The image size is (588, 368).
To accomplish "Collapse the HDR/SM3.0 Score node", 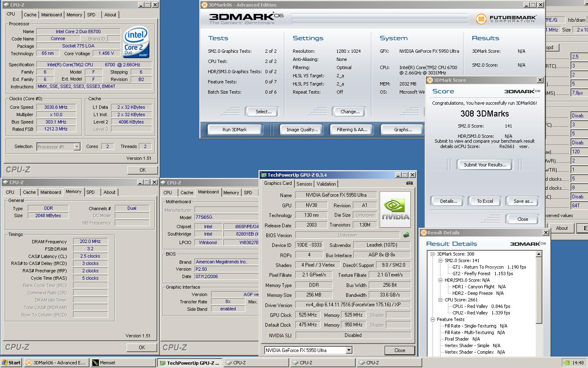I will point(440,280).
